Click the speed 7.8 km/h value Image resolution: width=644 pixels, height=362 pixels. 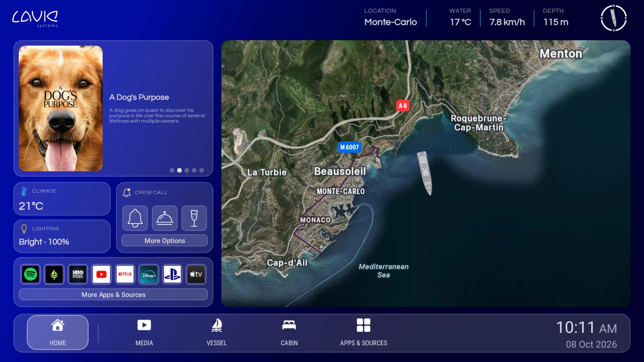(507, 22)
